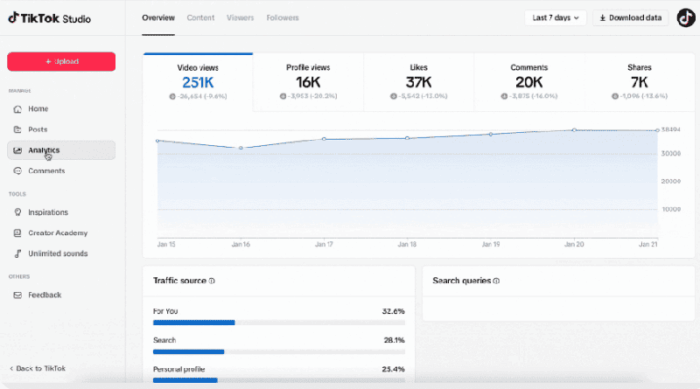Click the Comments trend indicator icon
Image resolution: width=700 pixels, height=389 pixels.
coord(504,96)
